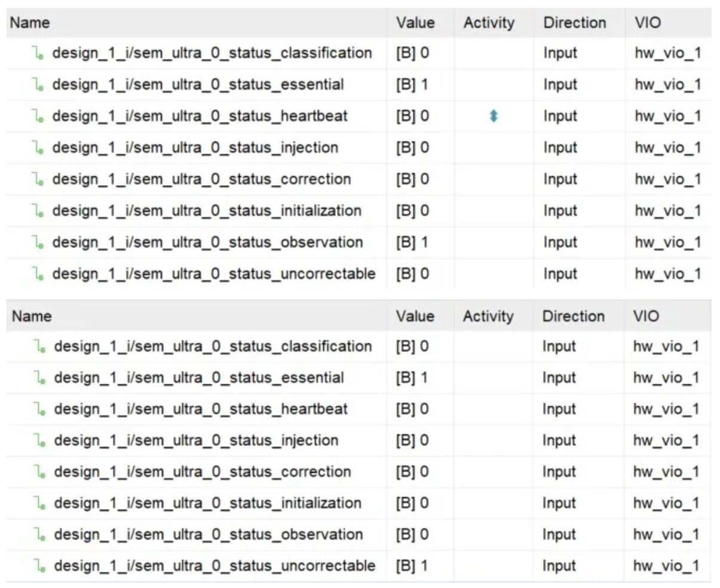Viewport: 720px width, 588px height.
Task: Click Direction column header in lower table
Action: (573, 316)
